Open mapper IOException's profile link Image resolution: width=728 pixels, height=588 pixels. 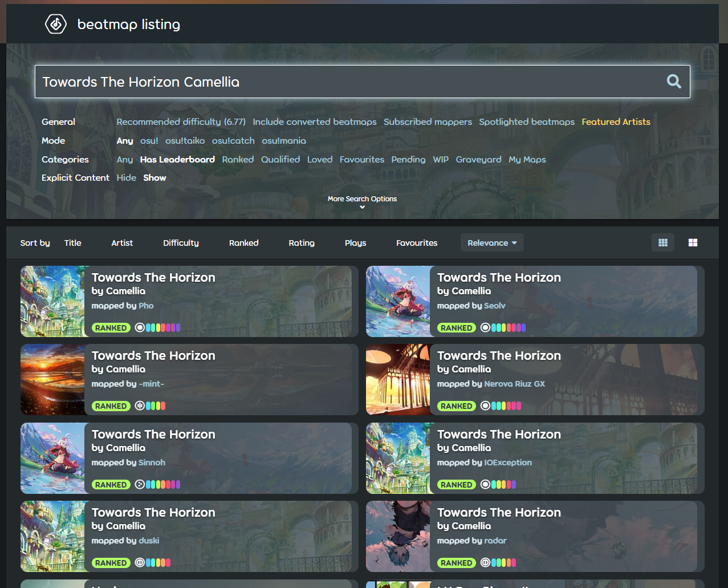(508, 463)
